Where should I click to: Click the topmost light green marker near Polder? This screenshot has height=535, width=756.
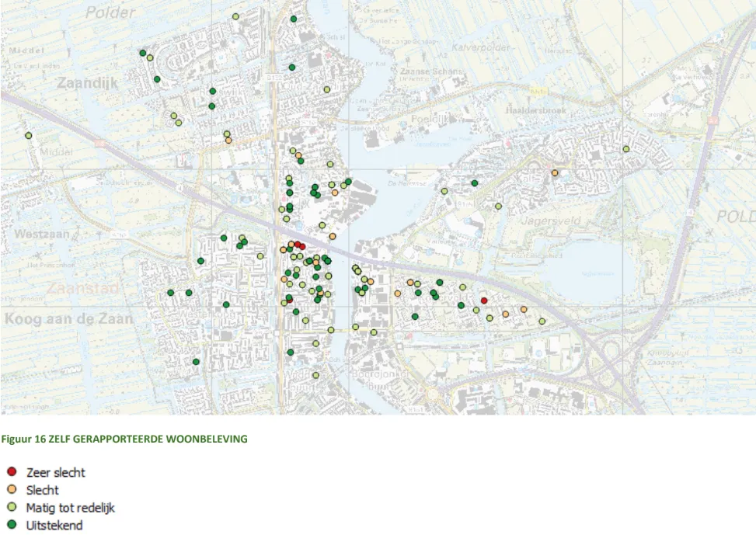click(235, 16)
